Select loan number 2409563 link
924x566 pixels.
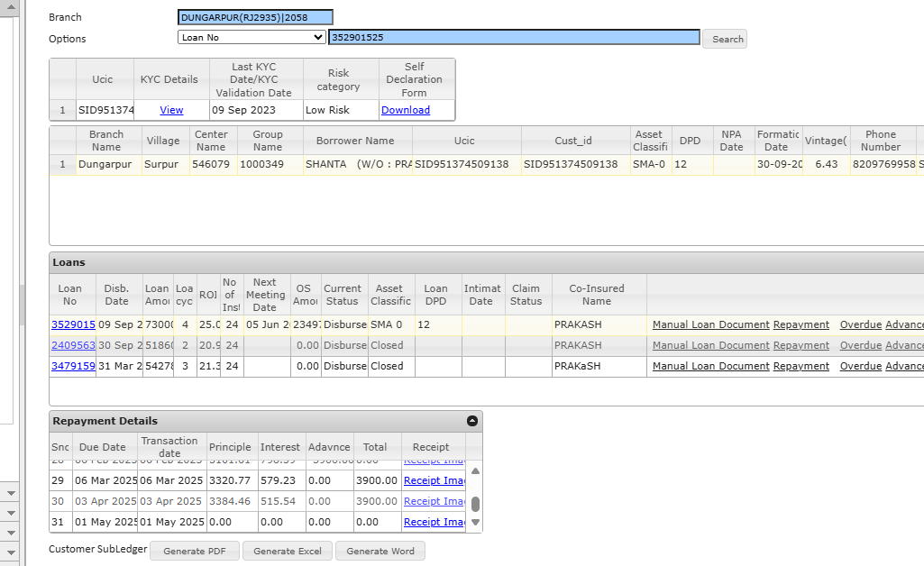[72, 345]
